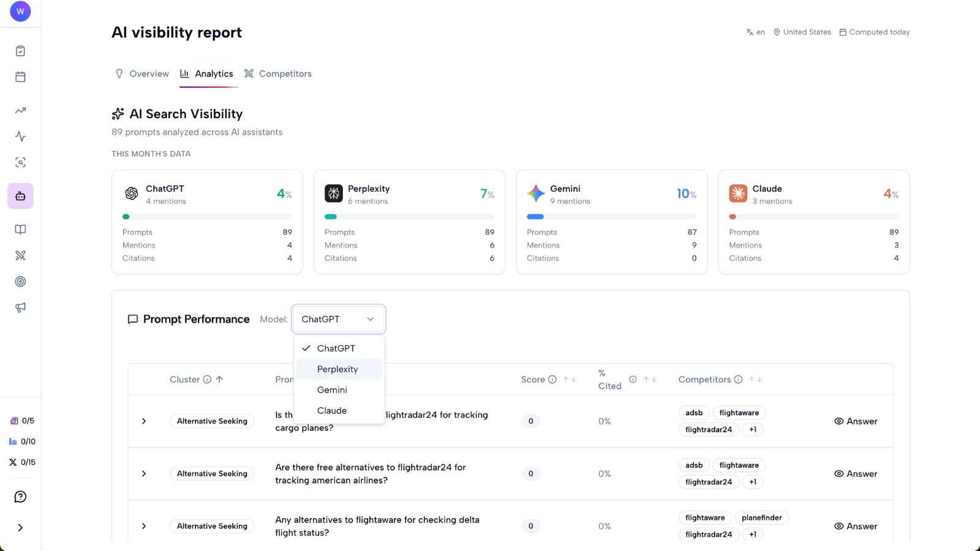The width and height of the screenshot is (980, 551).
Task: Click the Prompt Performance heading
Action: point(196,319)
